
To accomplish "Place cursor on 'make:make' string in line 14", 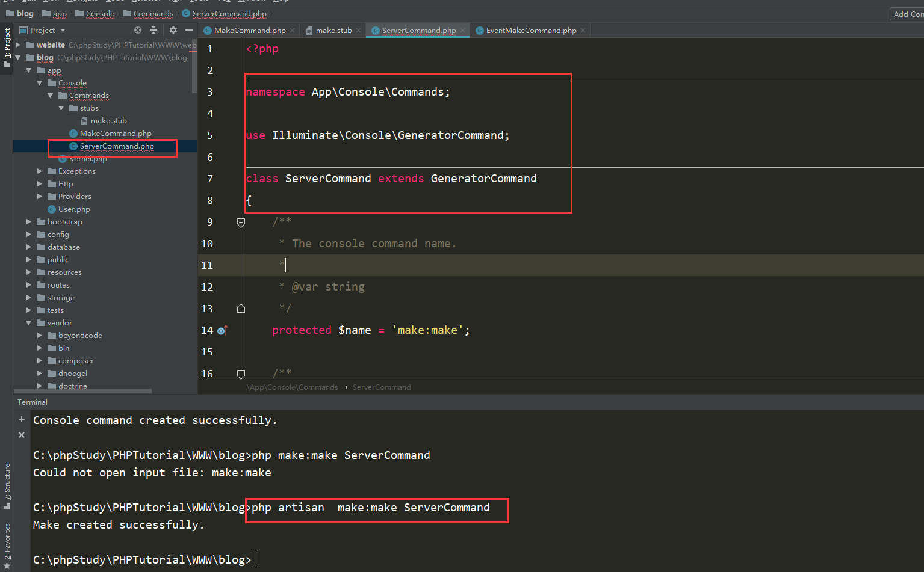I will click(427, 330).
